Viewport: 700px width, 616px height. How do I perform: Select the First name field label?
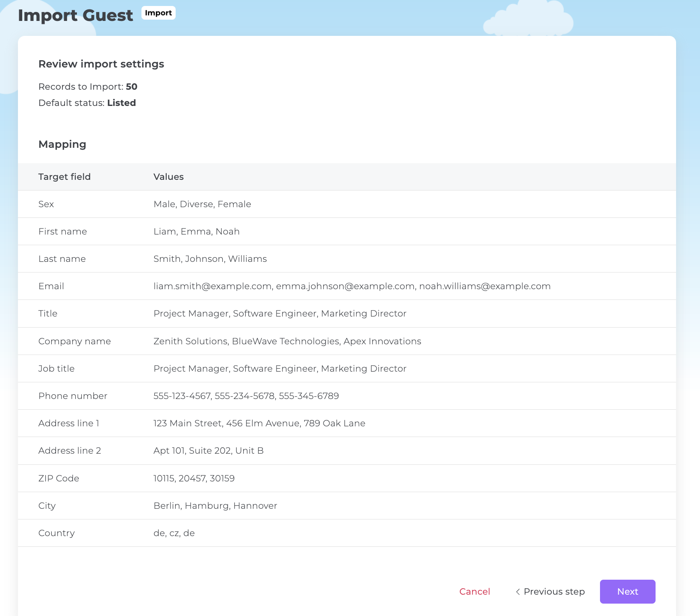pos(63,232)
